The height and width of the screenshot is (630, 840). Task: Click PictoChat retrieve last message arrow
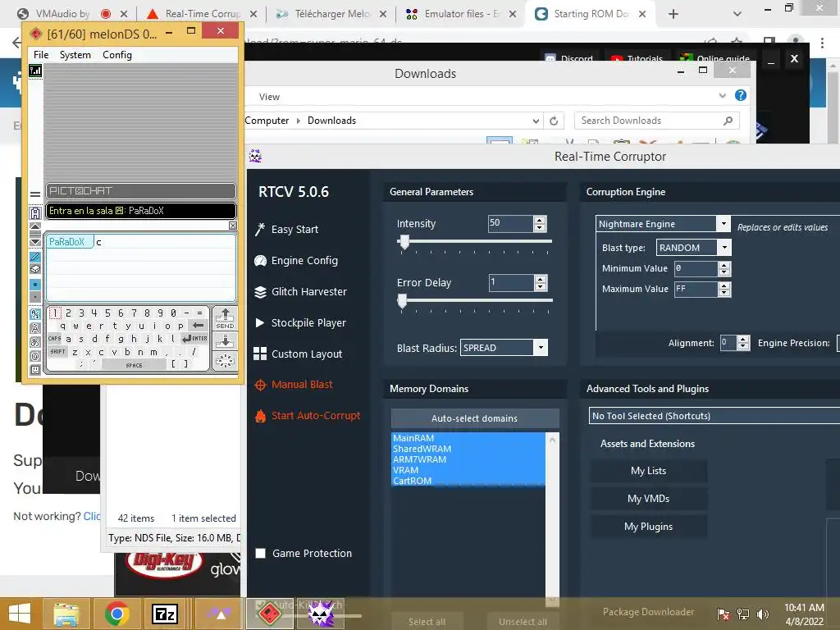coord(225,341)
